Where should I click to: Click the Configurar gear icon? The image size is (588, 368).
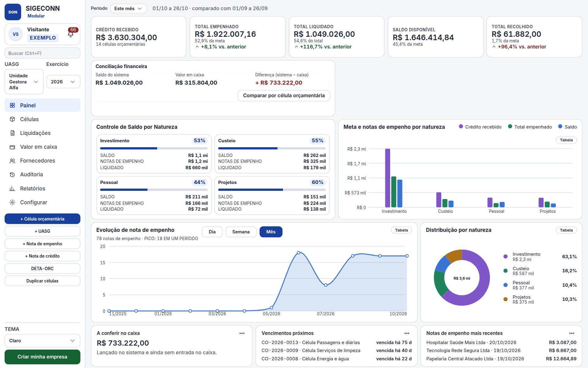(12, 202)
